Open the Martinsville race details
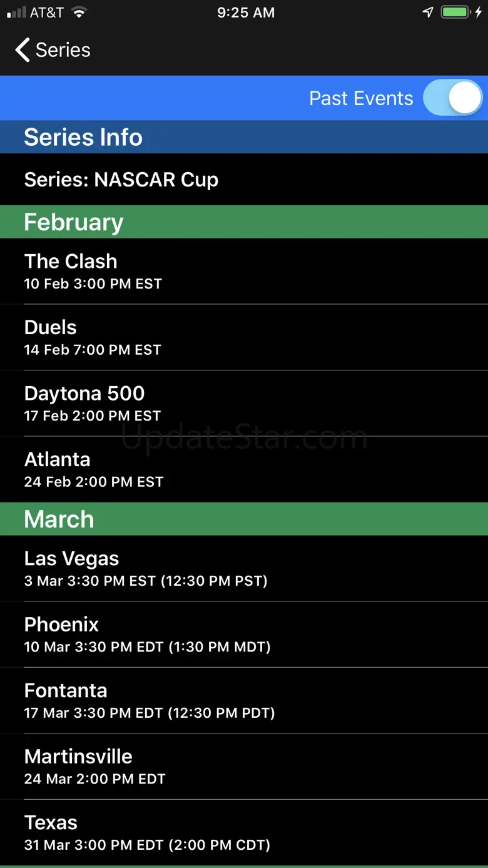 pyautogui.click(x=244, y=766)
